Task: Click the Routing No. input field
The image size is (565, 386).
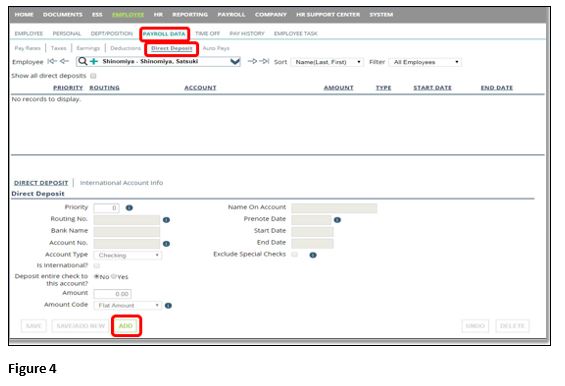Action: click(x=126, y=220)
